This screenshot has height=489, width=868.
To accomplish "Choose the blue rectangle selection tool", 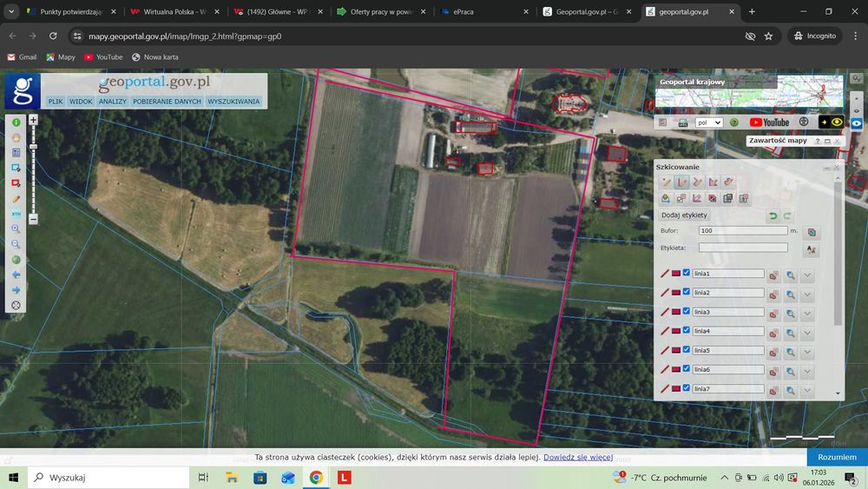I will 16,168.
